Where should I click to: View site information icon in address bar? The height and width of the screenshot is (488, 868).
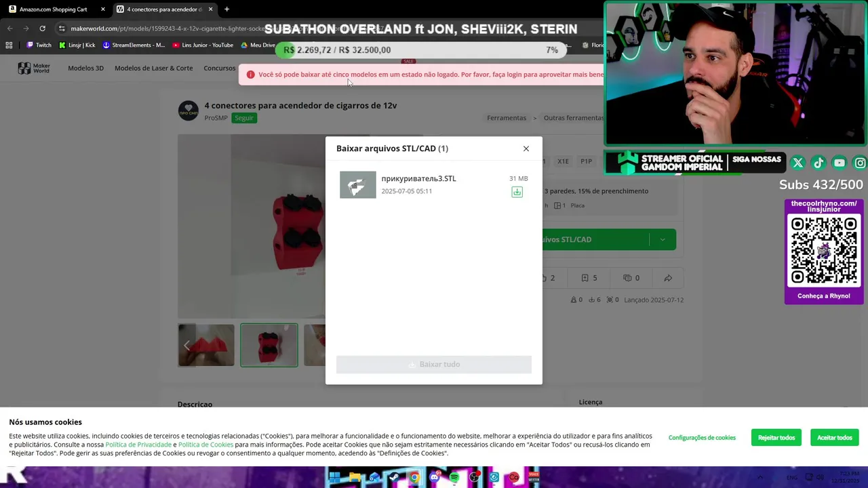(62, 28)
